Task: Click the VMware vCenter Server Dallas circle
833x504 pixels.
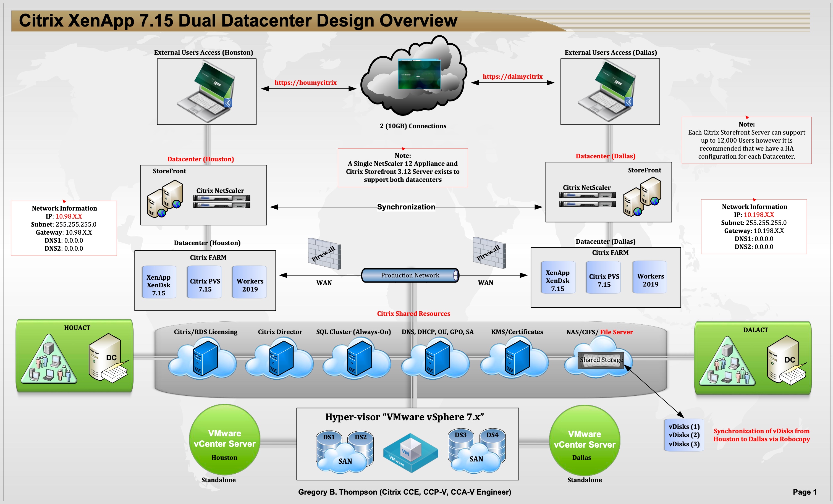Action: (585, 440)
